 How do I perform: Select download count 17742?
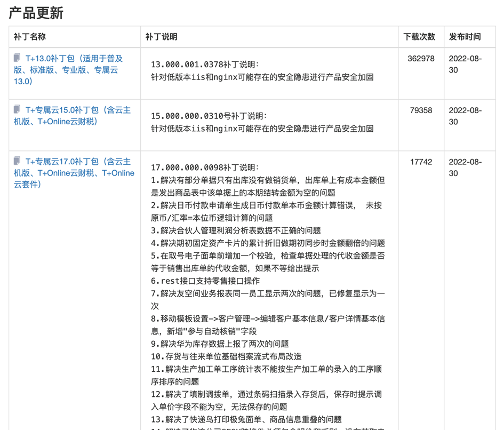pyautogui.click(x=421, y=162)
